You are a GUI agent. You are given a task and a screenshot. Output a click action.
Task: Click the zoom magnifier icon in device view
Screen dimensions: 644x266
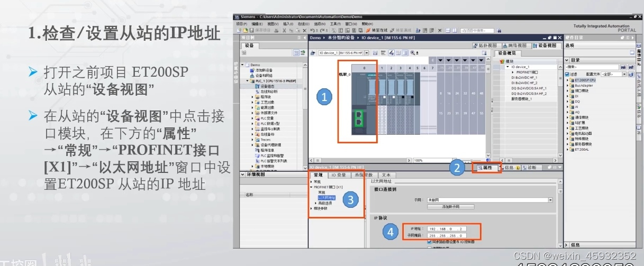click(413, 53)
